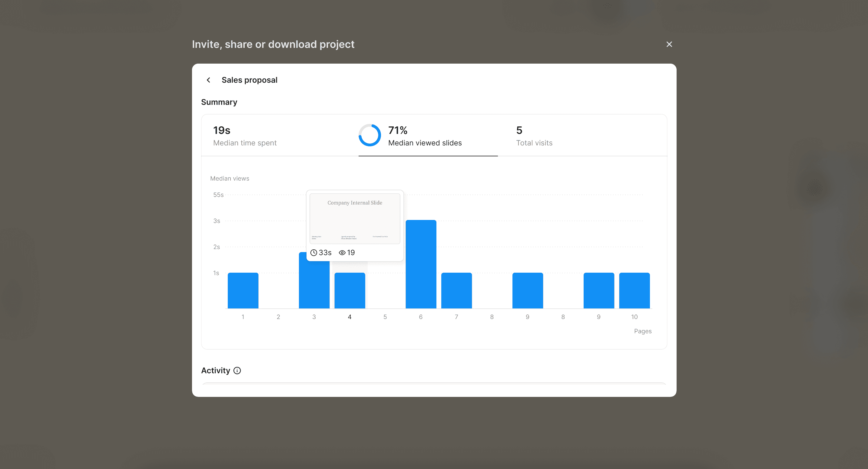Click the bar above page 1
The image size is (868, 469).
[243, 290]
